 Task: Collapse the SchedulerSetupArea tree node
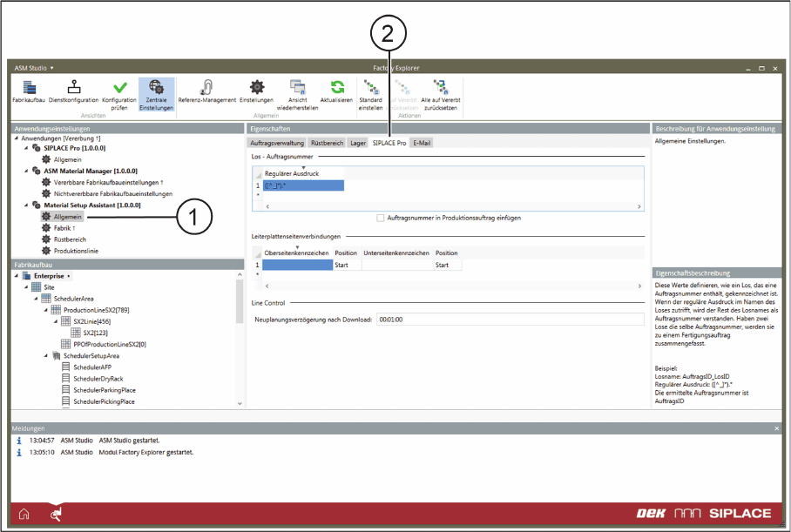tap(47, 355)
